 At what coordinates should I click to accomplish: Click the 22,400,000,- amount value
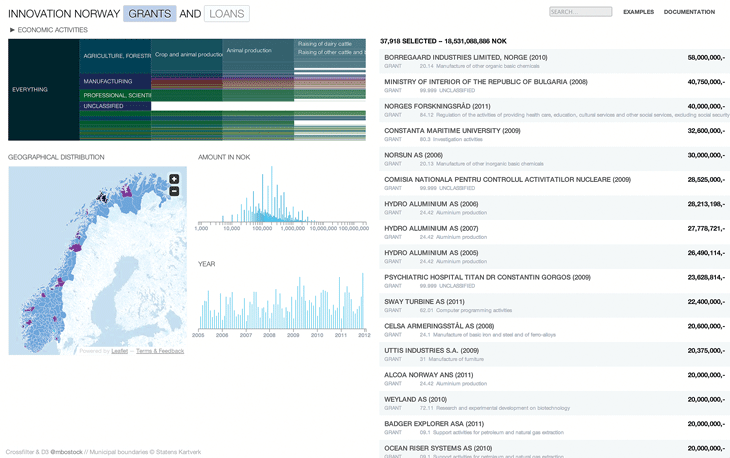click(706, 302)
